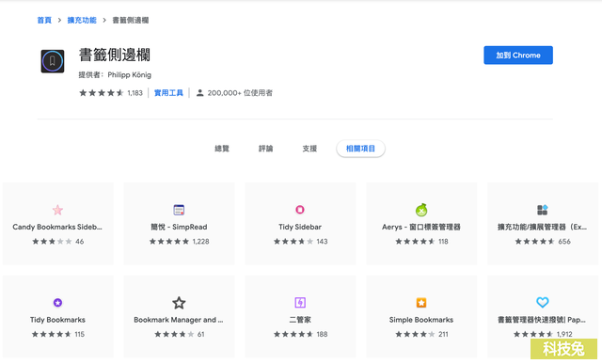The height and width of the screenshot is (364, 602).
Task: Go to 首頁 breadcrumb link
Action: tap(44, 20)
